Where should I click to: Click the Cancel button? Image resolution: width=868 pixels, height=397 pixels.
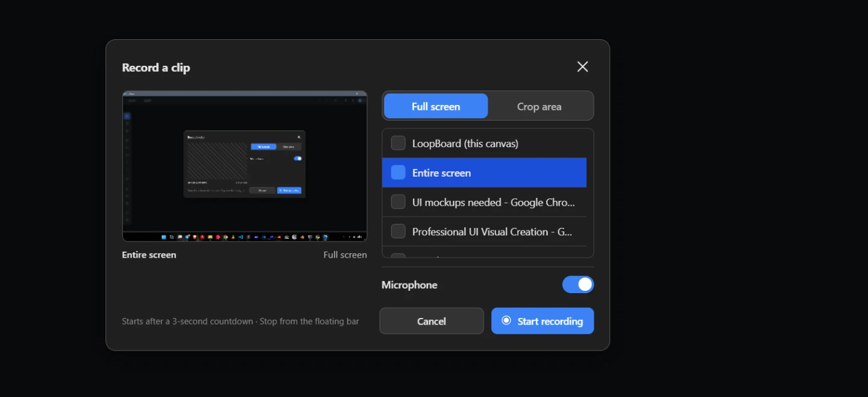(x=432, y=321)
